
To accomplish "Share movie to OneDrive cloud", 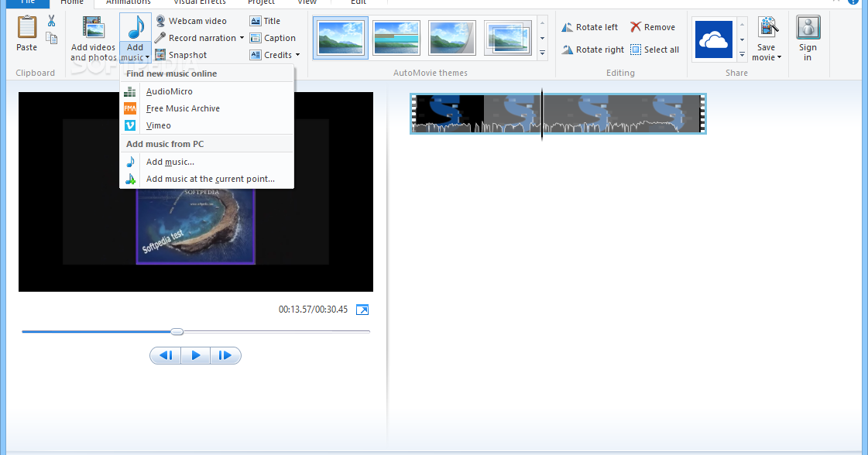I will click(714, 39).
